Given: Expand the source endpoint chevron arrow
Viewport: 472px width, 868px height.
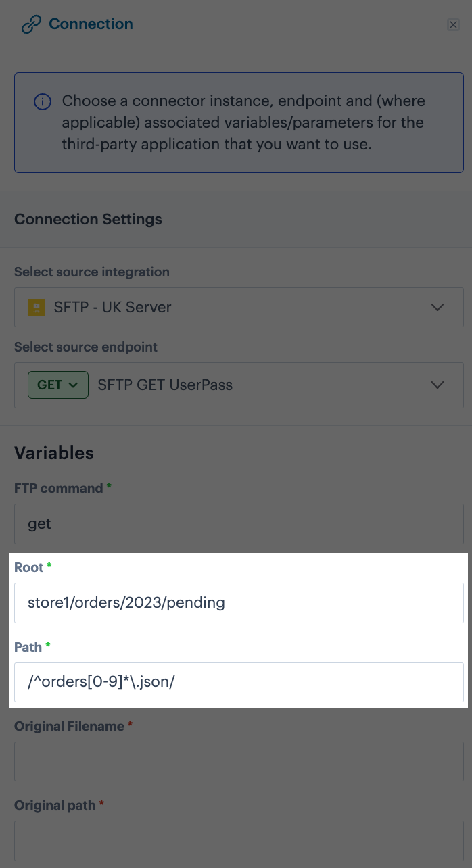Looking at the screenshot, I should click(x=438, y=385).
